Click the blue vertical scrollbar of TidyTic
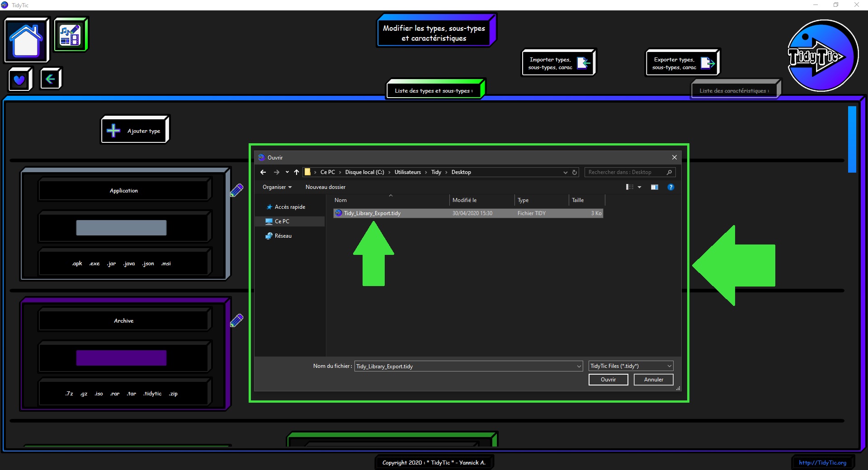 pyautogui.click(x=852, y=139)
